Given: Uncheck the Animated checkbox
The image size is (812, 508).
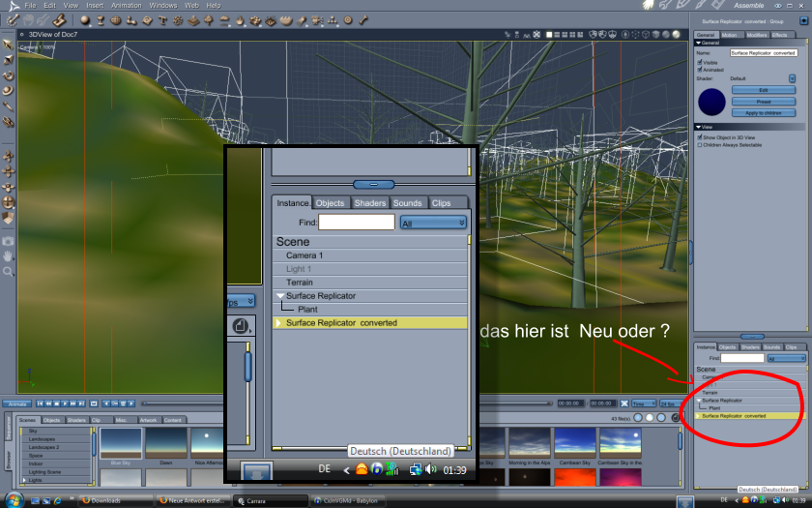Looking at the screenshot, I should coord(700,70).
